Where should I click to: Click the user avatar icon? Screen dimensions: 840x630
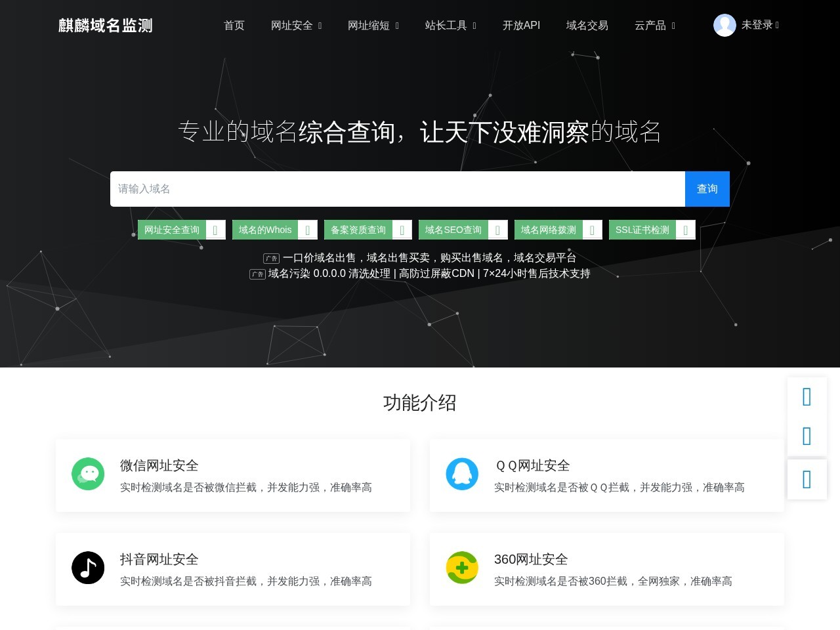(x=724, y=25)
